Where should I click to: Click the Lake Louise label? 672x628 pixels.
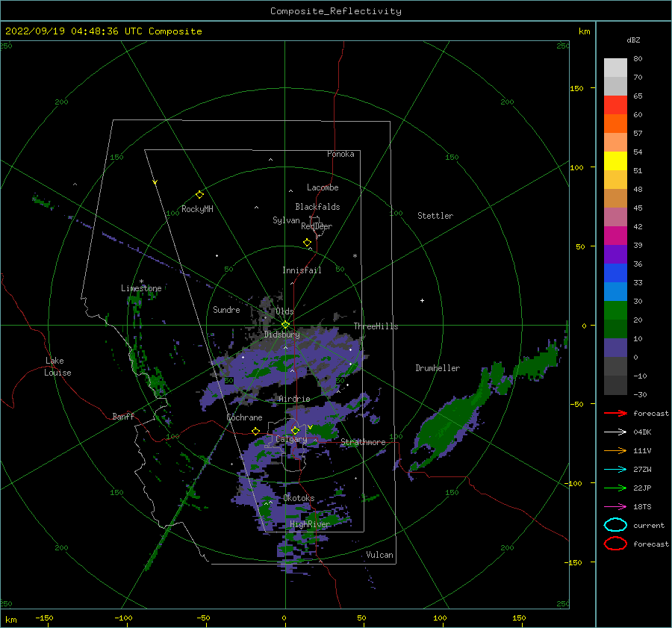pyautogui.click(x=57, y=367)
